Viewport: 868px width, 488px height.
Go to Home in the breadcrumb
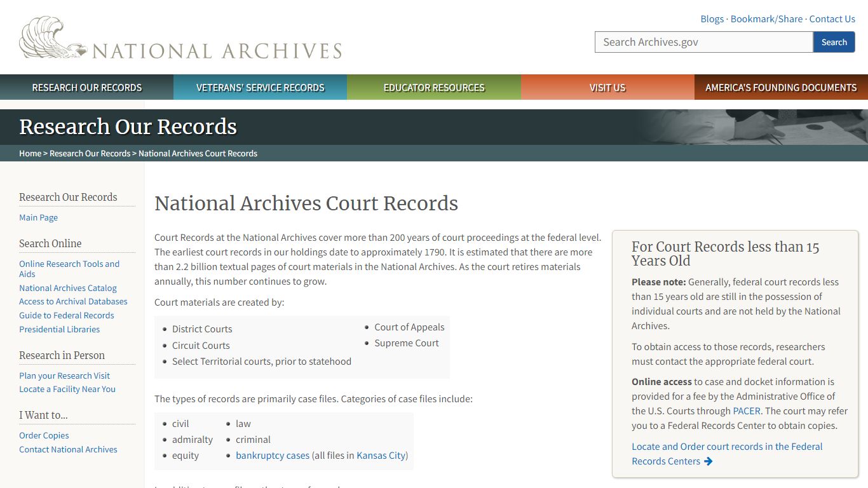[x=30, y=153]
